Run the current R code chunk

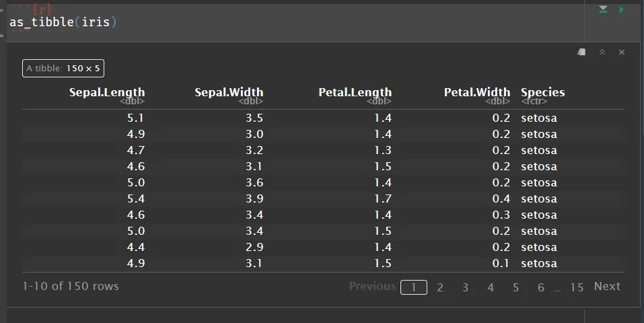[x=622, y=9]
